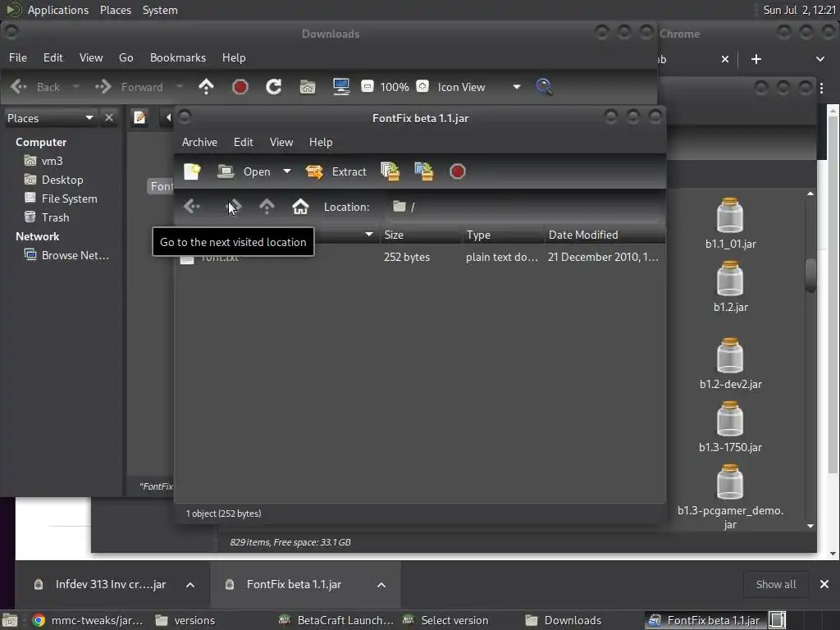Click Back in the Downloads file manager
The image size is (840, 630).
tap(35, 87)
